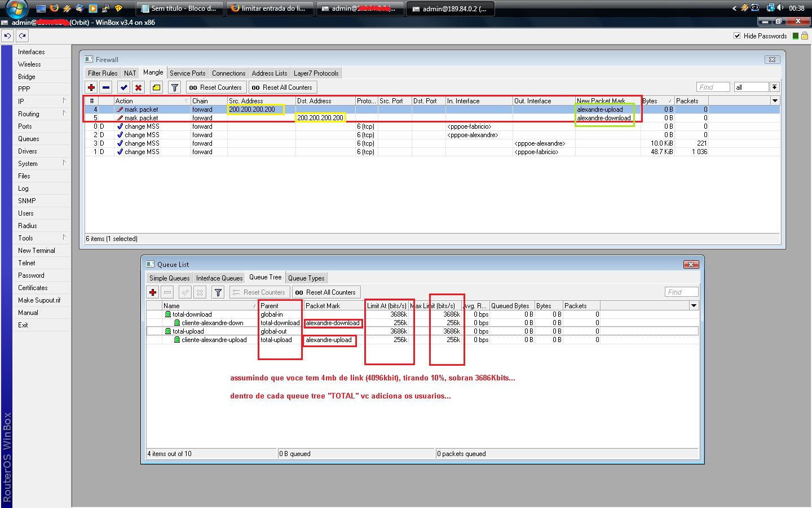Image resolution: width=812 pixels, height=508 pixels.
Task: Open the Windows Start orb
Action: pos(16,9)
